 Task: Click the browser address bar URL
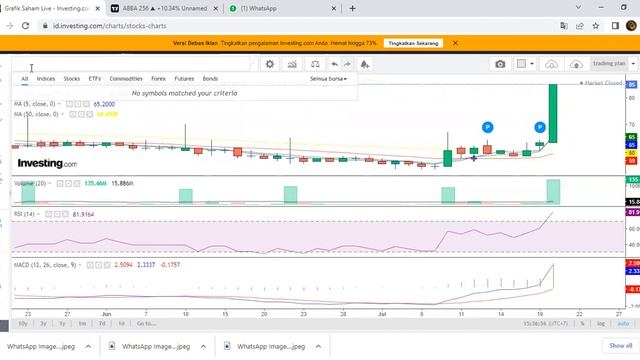coord(109,26)
